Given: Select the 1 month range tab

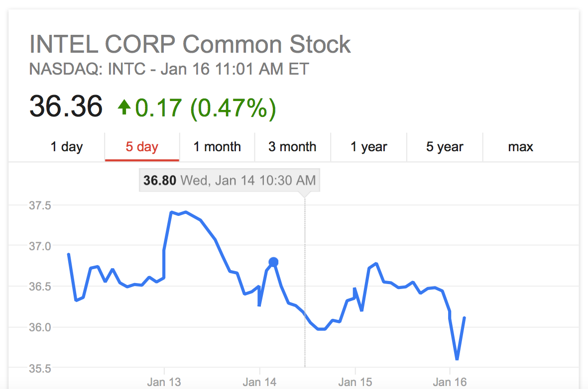Looking at the screenshot, I should pos(217,146).
